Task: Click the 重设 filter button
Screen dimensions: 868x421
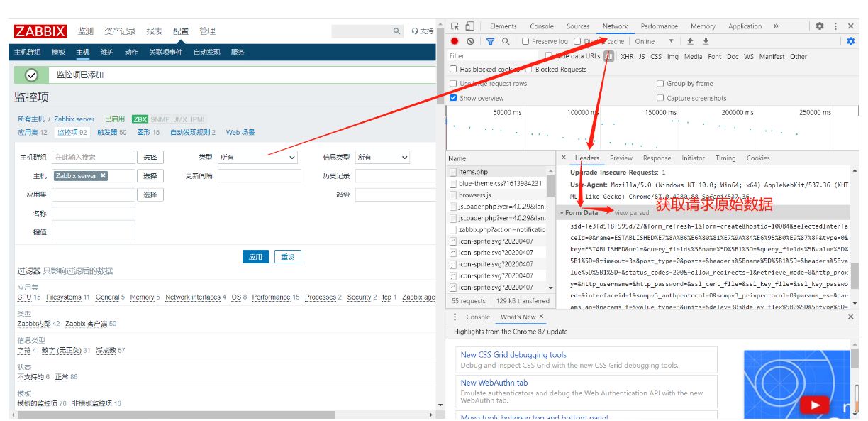Action: (287, 257)
